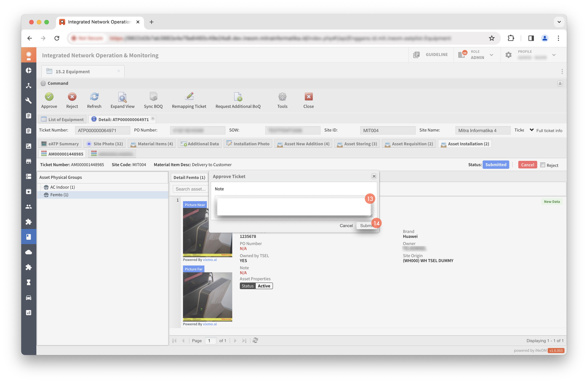Click the red Cancel status button
Screen dimensions: 588x383
[527, 165]
